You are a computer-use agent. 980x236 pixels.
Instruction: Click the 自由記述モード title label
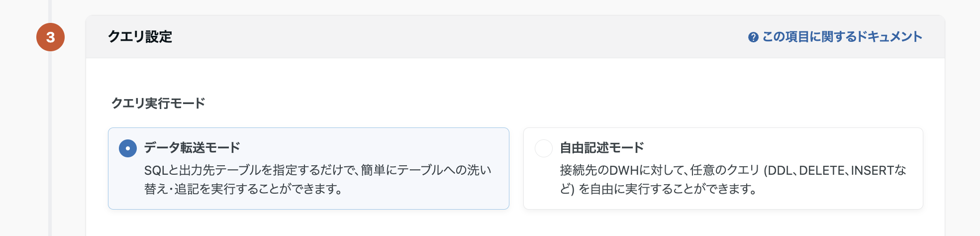(x=602, y=148)
